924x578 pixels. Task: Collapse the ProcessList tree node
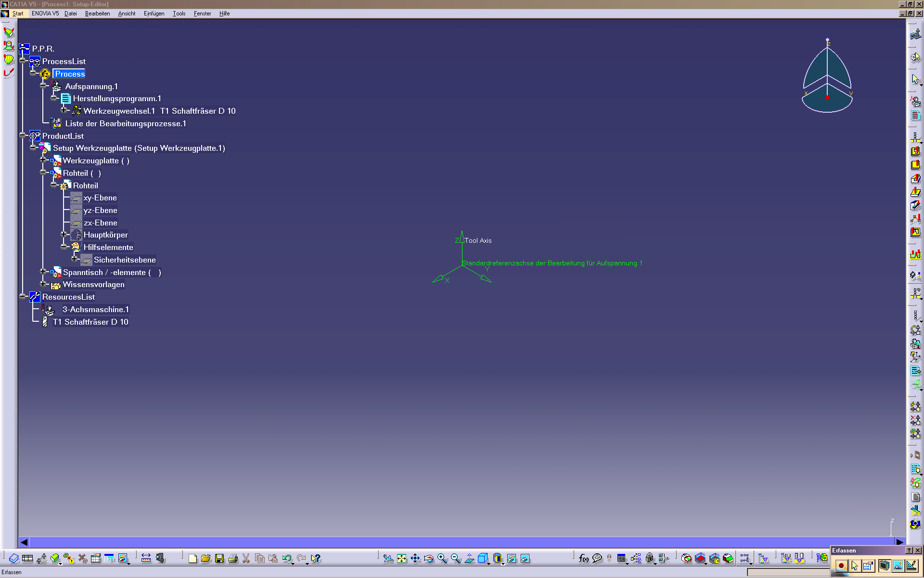coord(23,60)
